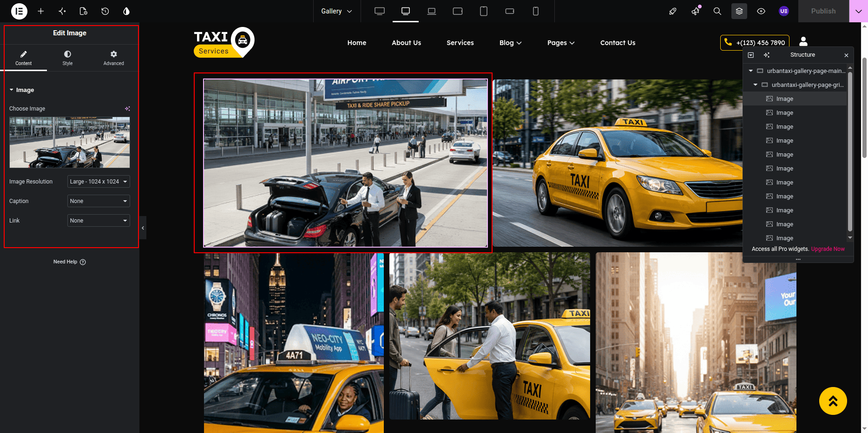This screenshot has width=868, height=433.
Task: Toggle preview changes eye icon
Action: (x=761, y=11)
